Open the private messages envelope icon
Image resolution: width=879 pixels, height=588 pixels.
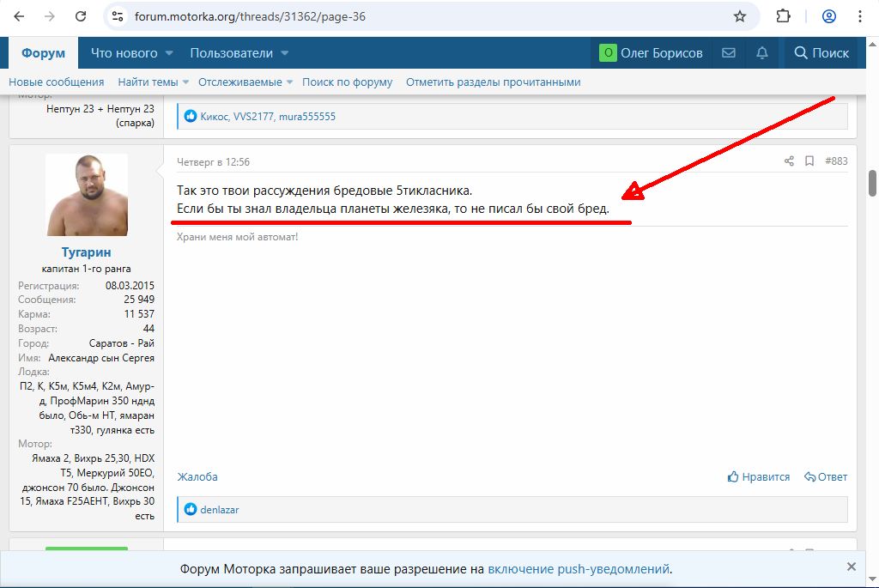pos(729,53)
